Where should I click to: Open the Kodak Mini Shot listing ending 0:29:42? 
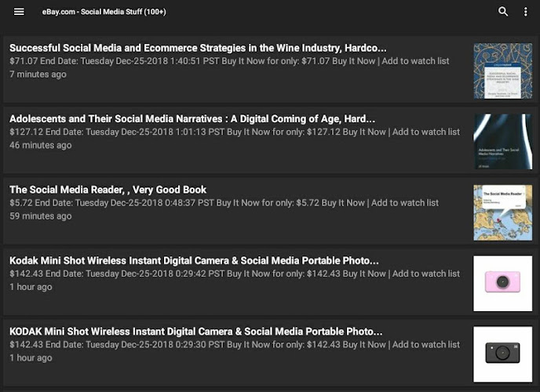coord(194,260)
